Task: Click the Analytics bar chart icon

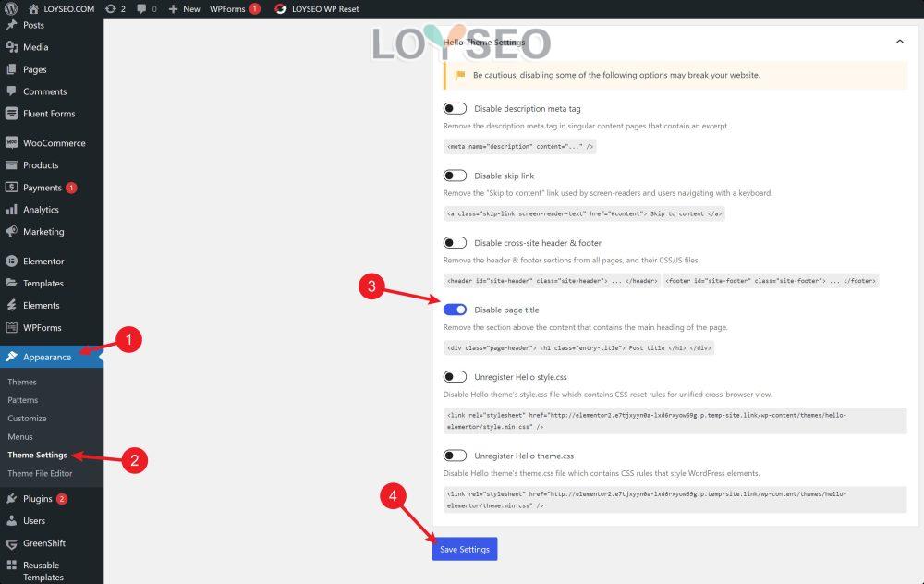Action: [x=11, y=209]
